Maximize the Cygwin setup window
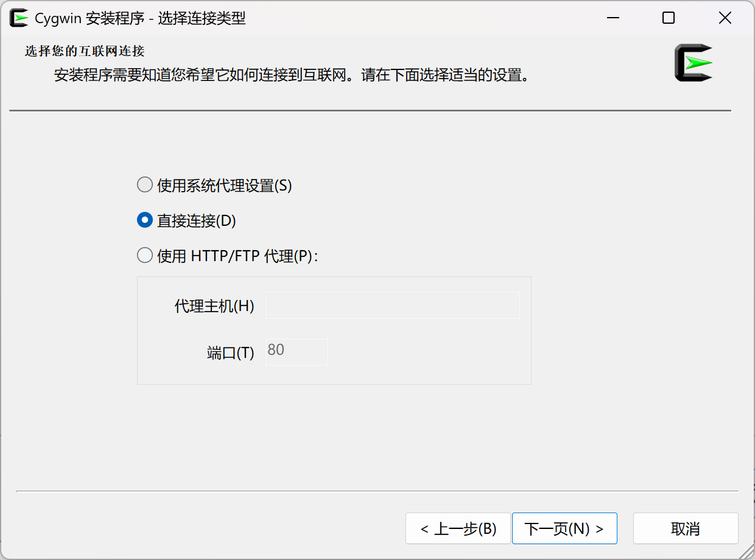The width and height of the screenshot is (755, 560). click(x=669, y=18)
